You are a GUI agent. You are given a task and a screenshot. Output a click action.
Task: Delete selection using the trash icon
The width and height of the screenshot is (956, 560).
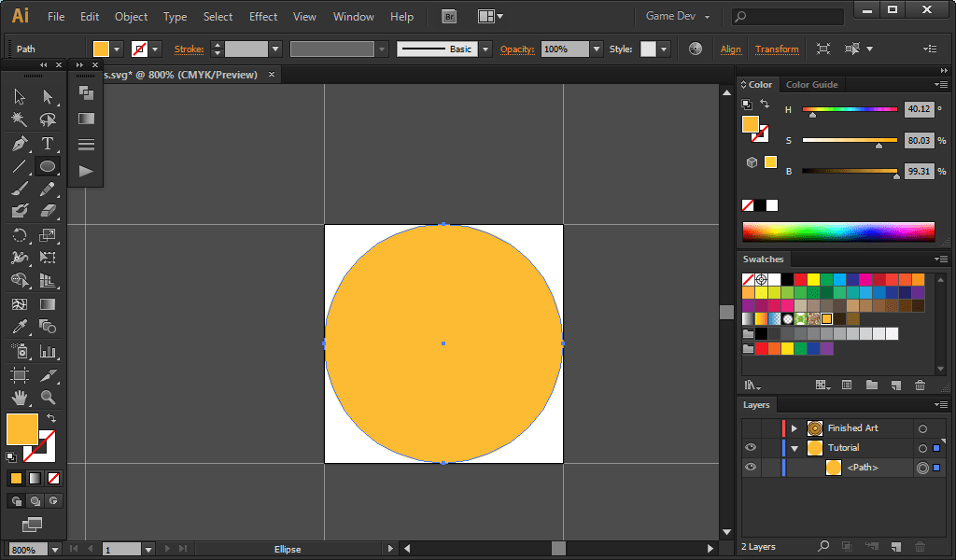(x=921, y=546)
